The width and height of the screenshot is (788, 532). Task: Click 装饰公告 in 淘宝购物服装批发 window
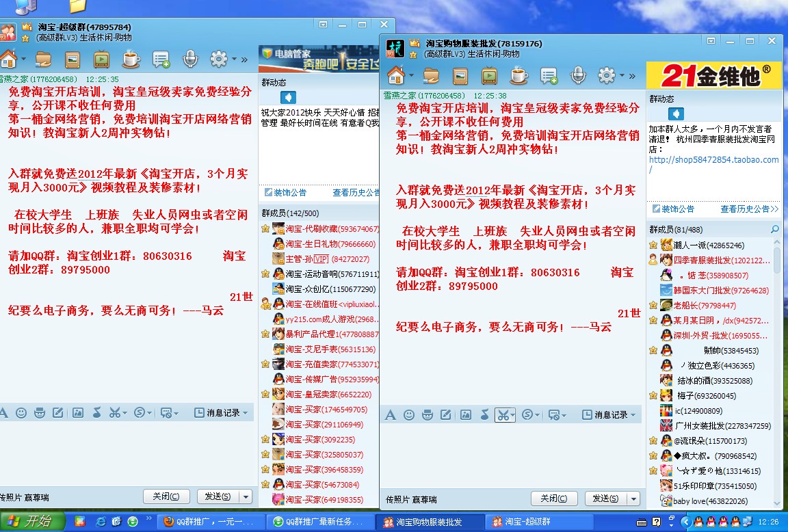[673, 209]
